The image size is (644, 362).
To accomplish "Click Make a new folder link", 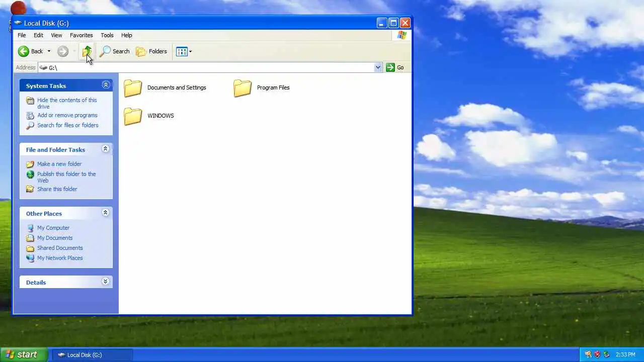I will [x=59, y=164].
